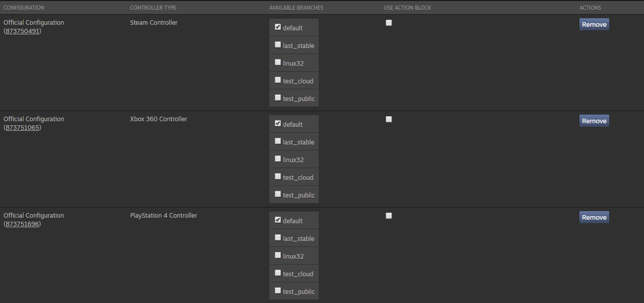The image size is (644, 303).
Task: Uncheck default branch for Xbox 360 Controller
Action: pyautogui.click(x=278, y=124)
